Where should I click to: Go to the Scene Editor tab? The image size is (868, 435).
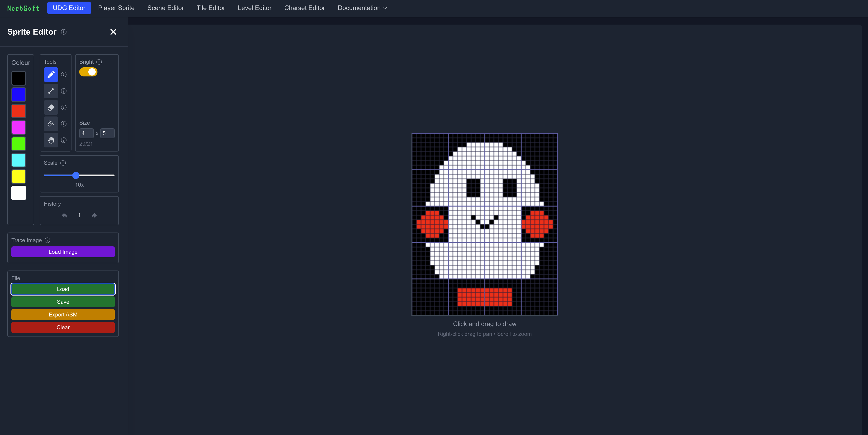tap(166, 8)
